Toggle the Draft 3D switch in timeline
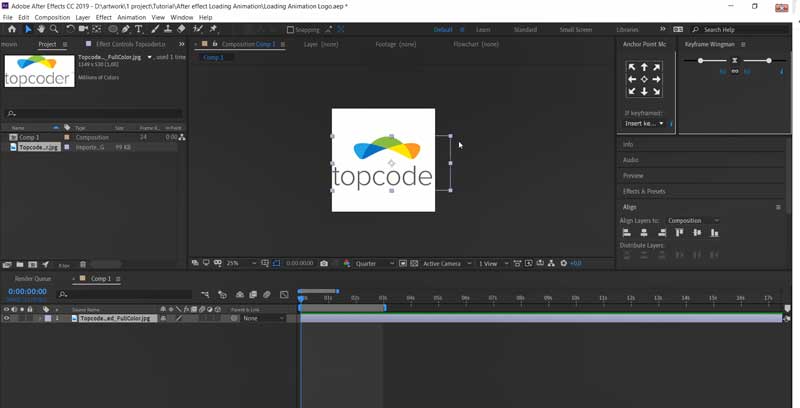800x408 pixels. pyautogui.click(x=222, y=295)
